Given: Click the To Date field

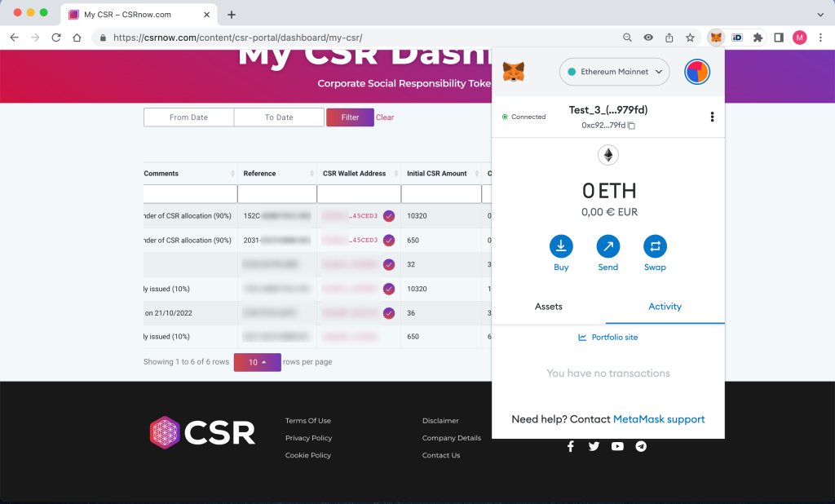Looking at the screenshot, I should point(279,117).
